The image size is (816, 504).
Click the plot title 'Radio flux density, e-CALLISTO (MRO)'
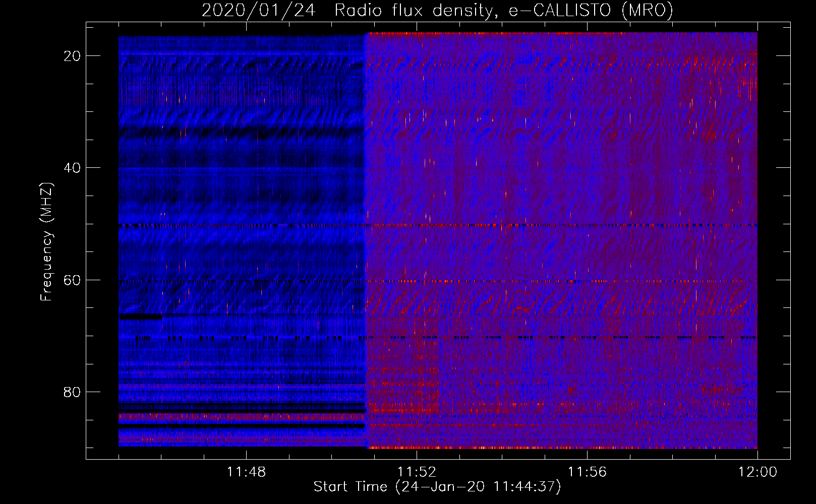click(503, 11)
